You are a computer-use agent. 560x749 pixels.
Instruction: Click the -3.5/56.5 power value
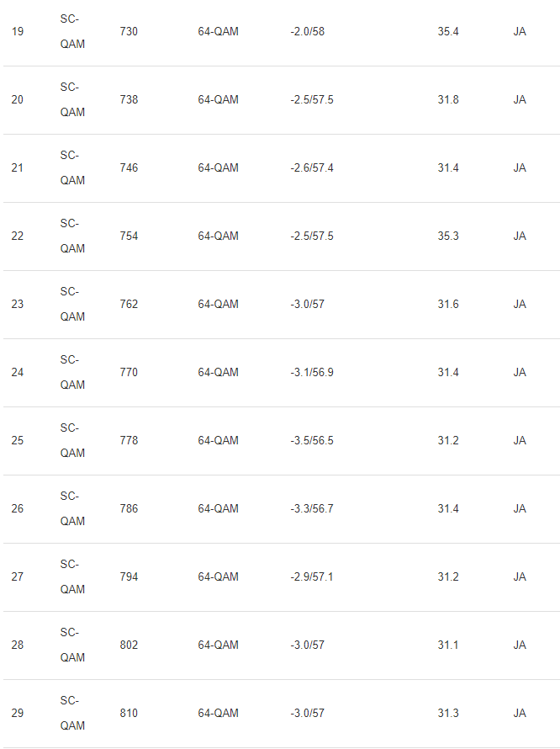[x=312, y=440]
